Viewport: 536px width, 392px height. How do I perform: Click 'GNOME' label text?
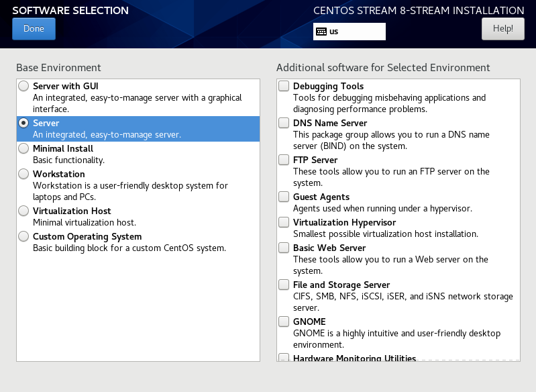pos(309,322)
